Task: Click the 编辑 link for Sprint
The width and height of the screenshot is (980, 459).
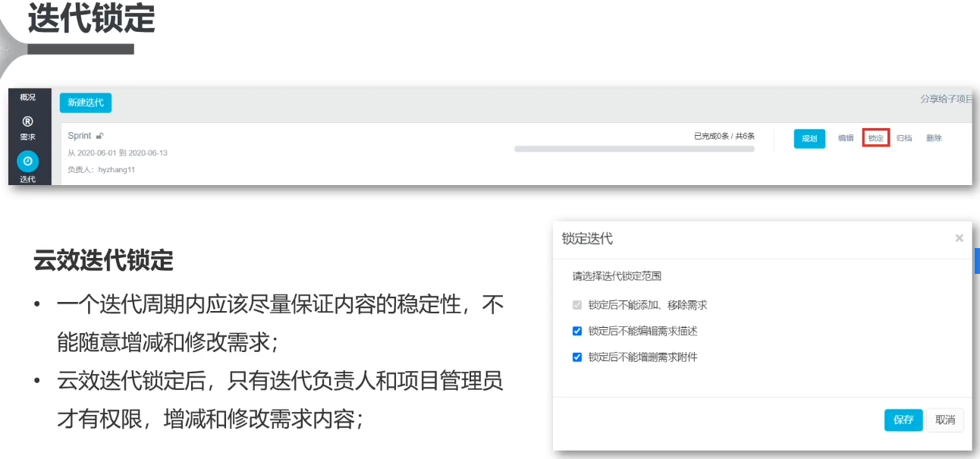Action: [846, 139]
